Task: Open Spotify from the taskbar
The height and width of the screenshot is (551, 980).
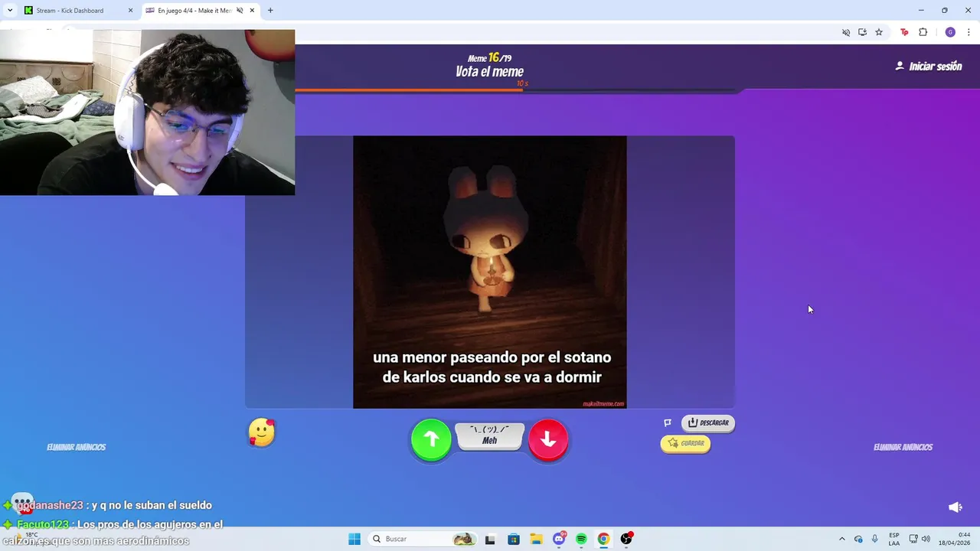Action: (581, 539)
